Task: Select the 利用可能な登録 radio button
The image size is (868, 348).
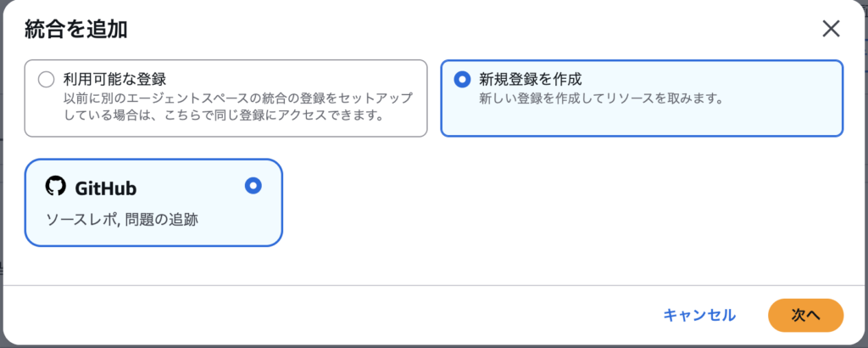Action: point(46,80)
